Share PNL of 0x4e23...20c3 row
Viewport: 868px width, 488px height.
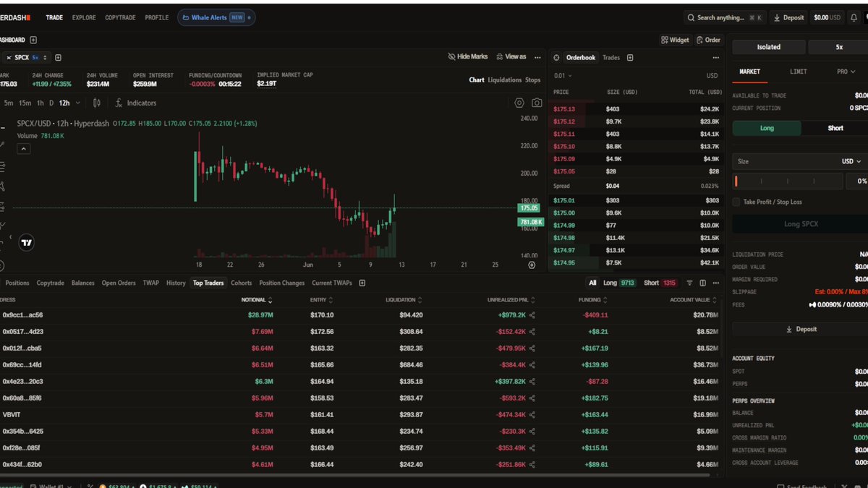click(x=532, y=382)
